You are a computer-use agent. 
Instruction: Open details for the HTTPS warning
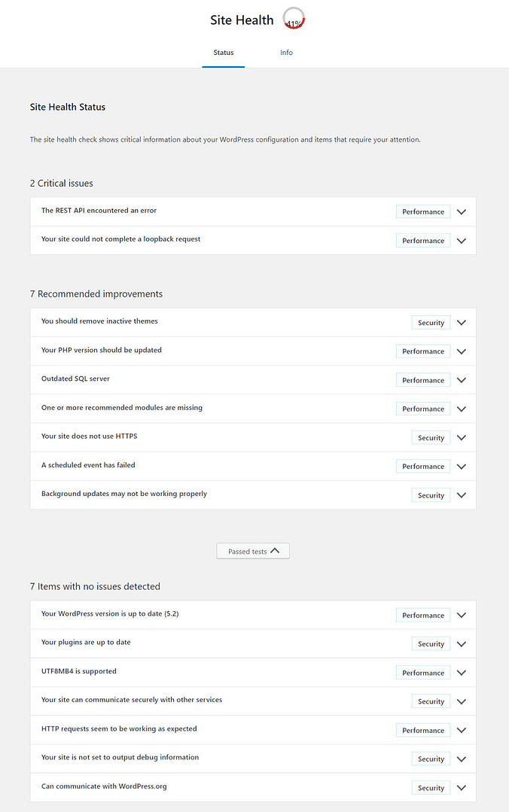(461, 437)
